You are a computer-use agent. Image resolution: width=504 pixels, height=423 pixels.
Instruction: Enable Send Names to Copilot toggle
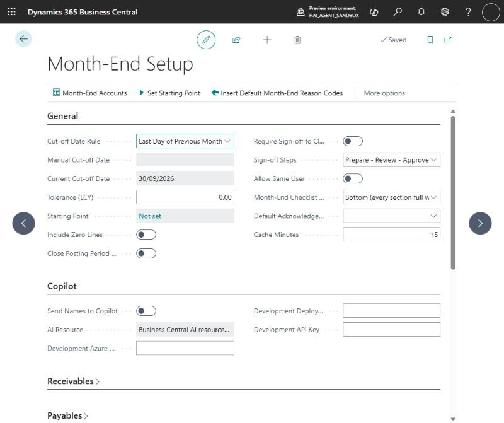click(x=146, y=311)
